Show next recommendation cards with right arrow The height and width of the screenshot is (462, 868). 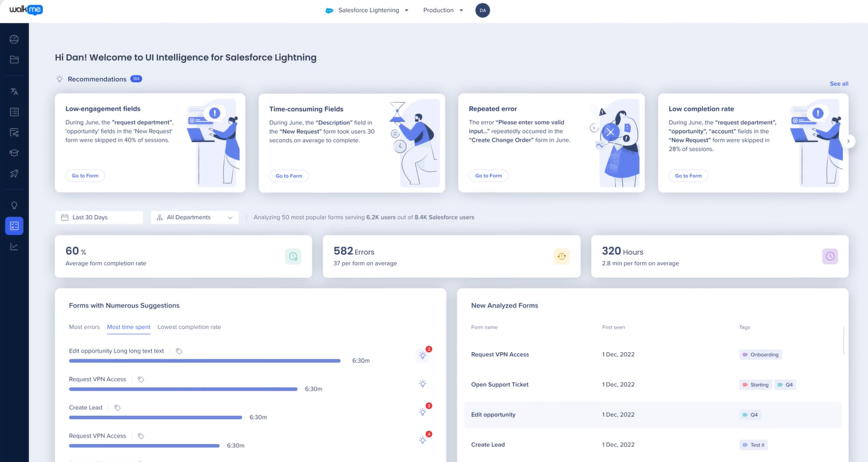[849, 141]
